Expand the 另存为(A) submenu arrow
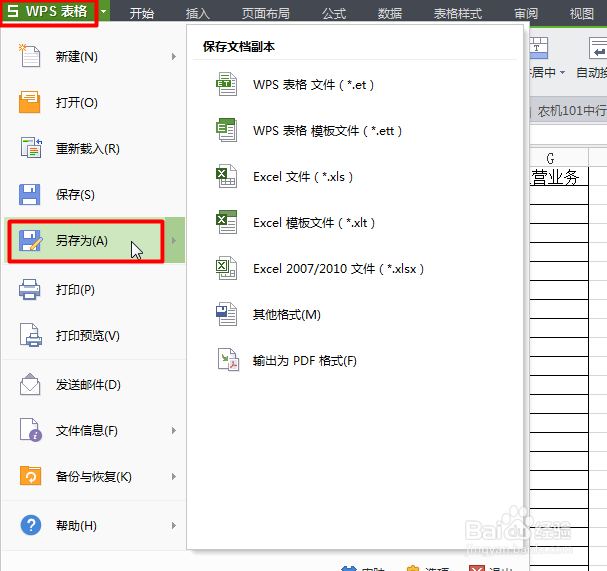607x571 pixels. click(175, 240)
